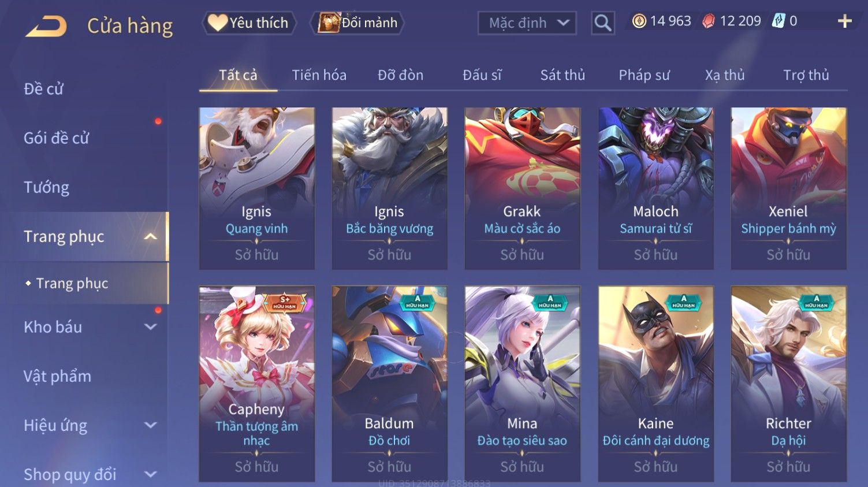Open Maloch Samurai tử sĩ skin card

pyautogui.click(x=655, y=188)
